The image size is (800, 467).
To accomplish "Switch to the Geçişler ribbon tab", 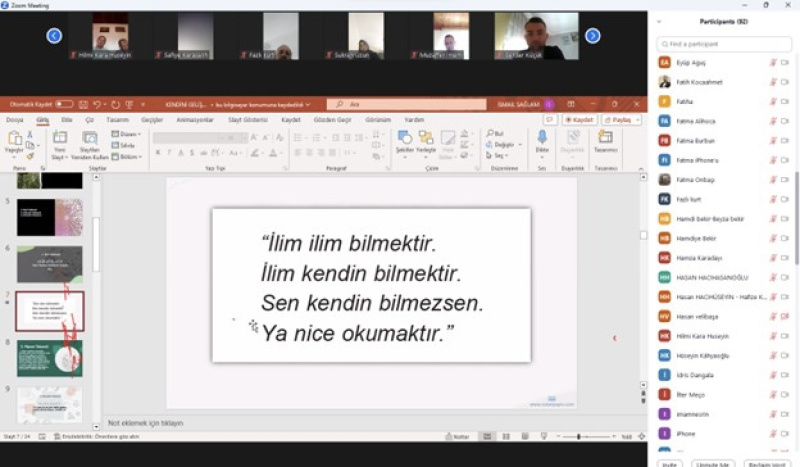I will [x=152, y=119].
